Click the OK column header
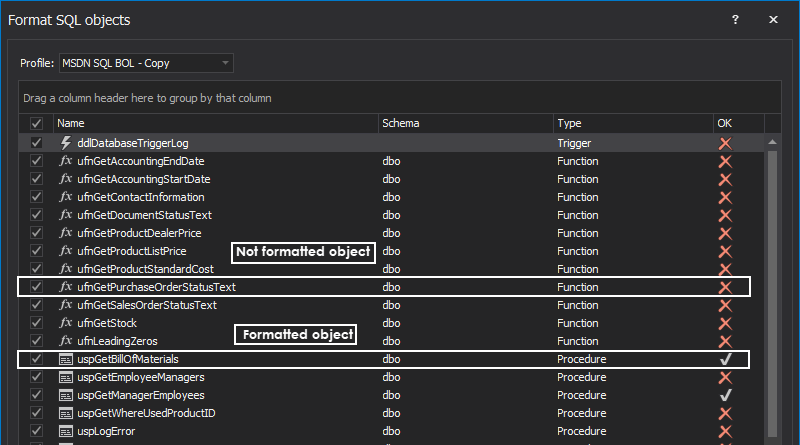This screenshot has height=445, width=800. point(736,123)
